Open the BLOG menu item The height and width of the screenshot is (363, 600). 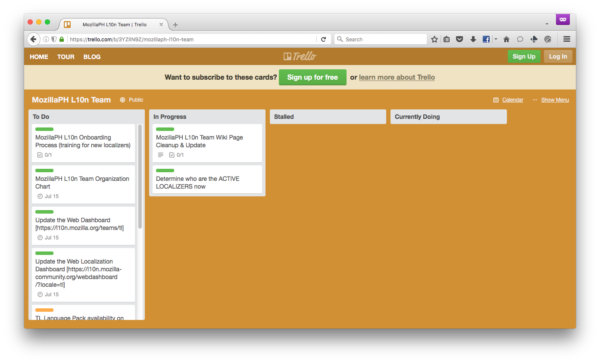[92, 57]
